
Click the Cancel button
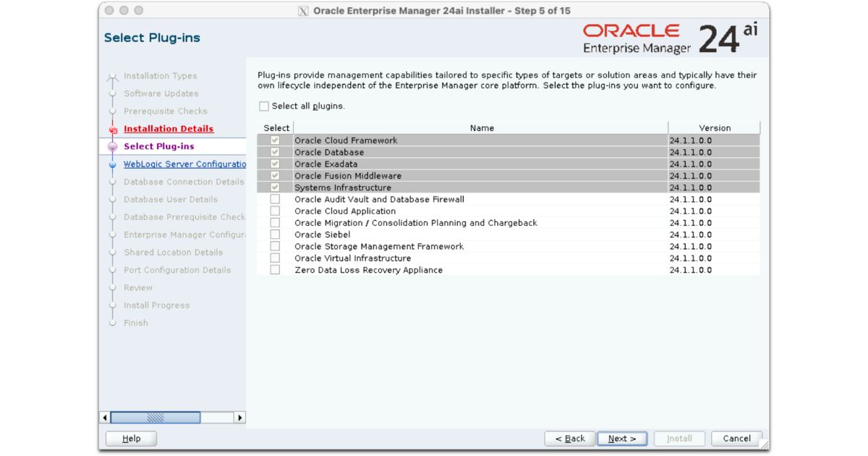[x=736, y=439]
